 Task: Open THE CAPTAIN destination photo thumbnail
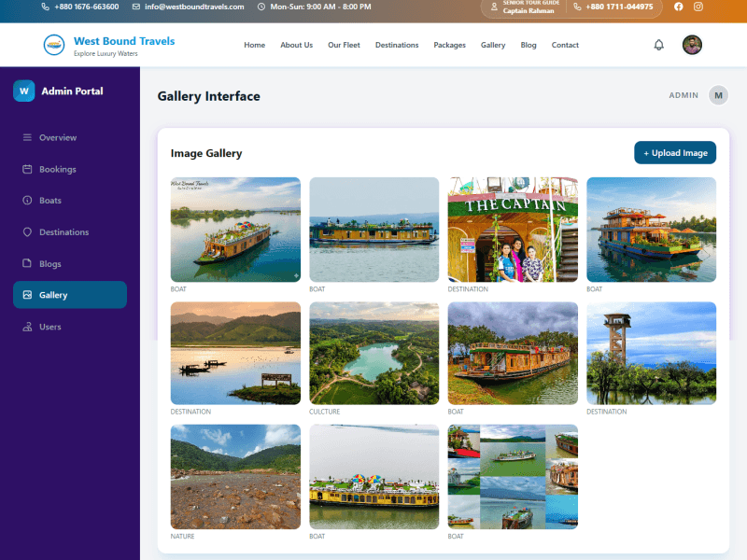[x=513, y=230]
